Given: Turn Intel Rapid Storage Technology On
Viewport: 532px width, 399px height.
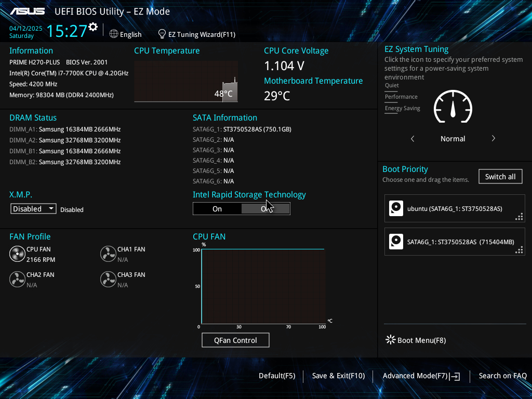Looking at the screenshot, I should 217,209.
